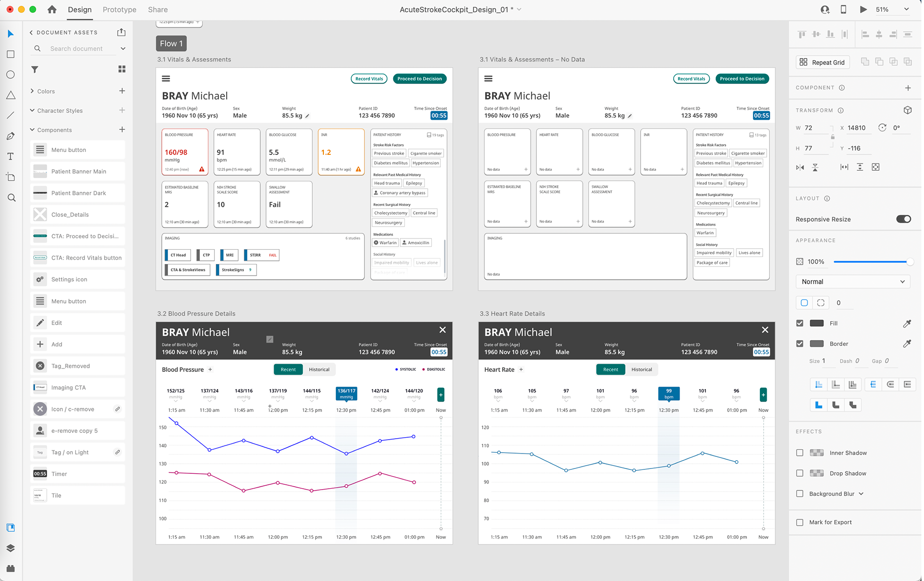
Task: Select the Pen tool
Action: 11,136
